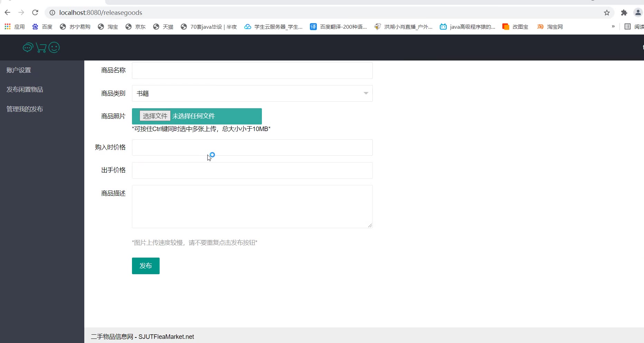Bookmark this page with star icon
Screen dimensions: 644x343
coord(607,13)
